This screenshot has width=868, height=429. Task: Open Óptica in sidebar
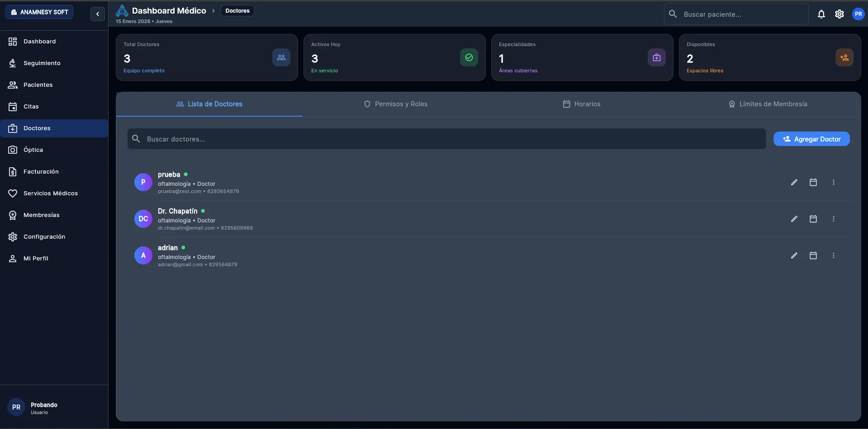click(x=54, y=150)
